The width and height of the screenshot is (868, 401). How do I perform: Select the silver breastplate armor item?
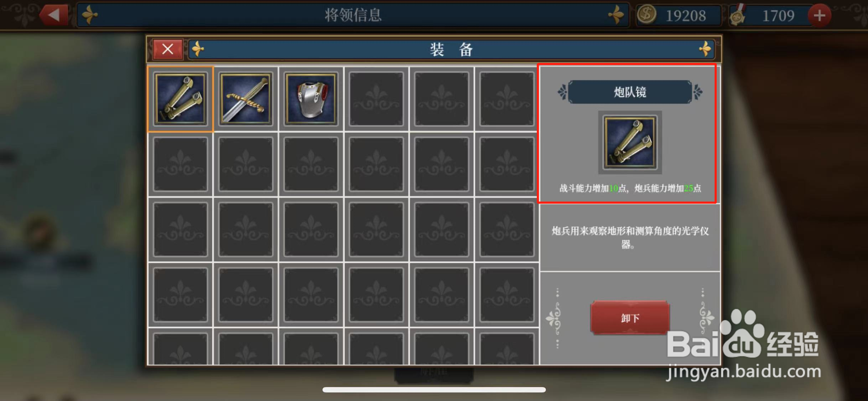pyautogui.click(x=311, y=99)
